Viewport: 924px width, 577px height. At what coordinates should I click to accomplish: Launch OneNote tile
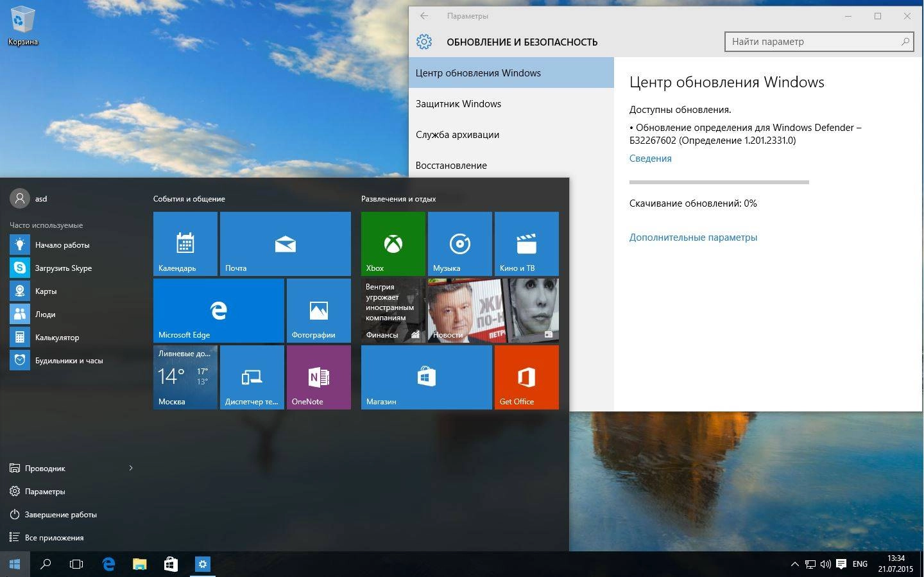[319, 377]
